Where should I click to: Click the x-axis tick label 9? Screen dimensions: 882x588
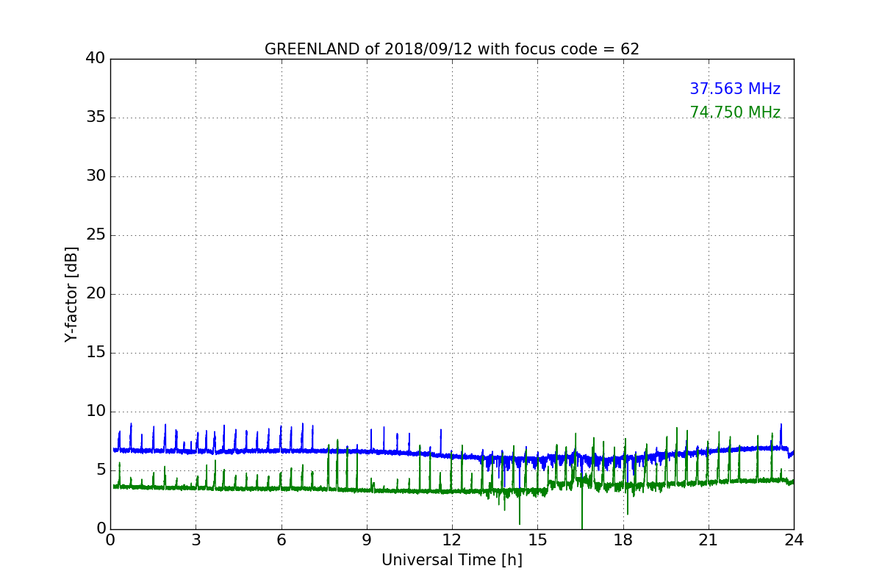[x=367, y=540]
